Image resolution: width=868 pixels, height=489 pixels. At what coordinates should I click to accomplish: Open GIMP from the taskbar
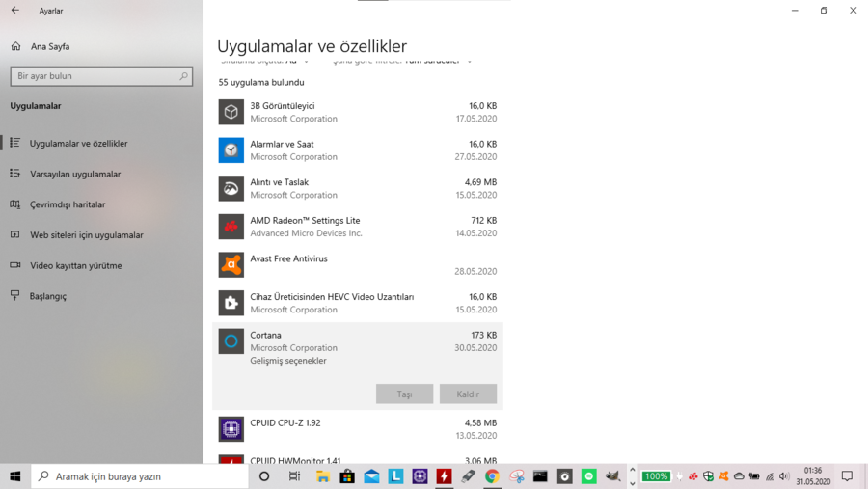(x=612, y=476)
